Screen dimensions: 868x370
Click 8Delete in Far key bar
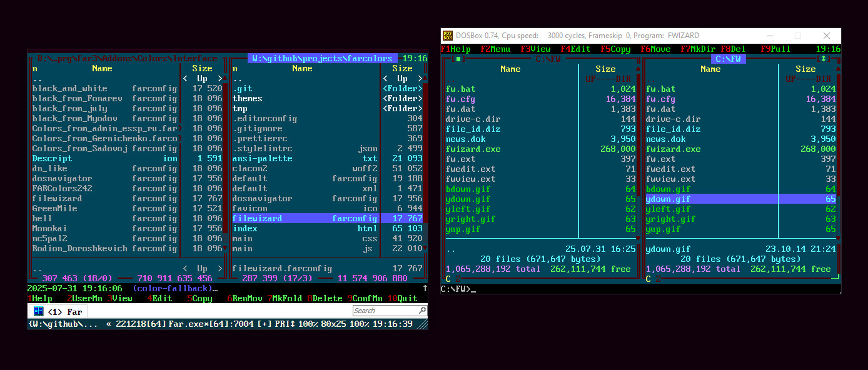(325, 298)
